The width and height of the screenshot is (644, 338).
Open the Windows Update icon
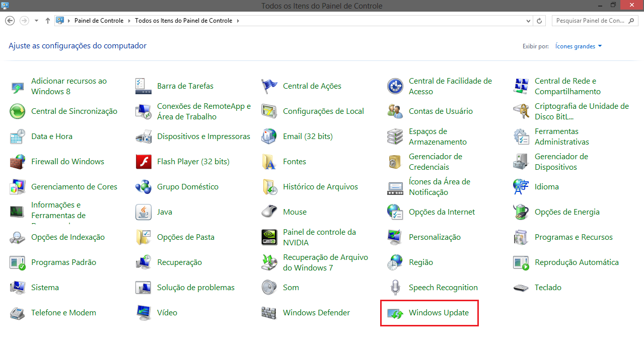coord(395,313)
